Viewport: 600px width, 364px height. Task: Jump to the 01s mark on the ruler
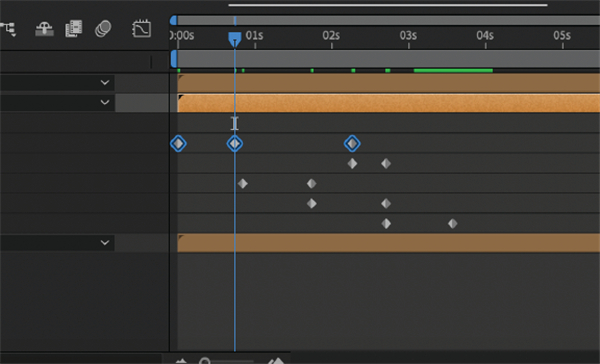pyautogui.click(x=254, y=36)
